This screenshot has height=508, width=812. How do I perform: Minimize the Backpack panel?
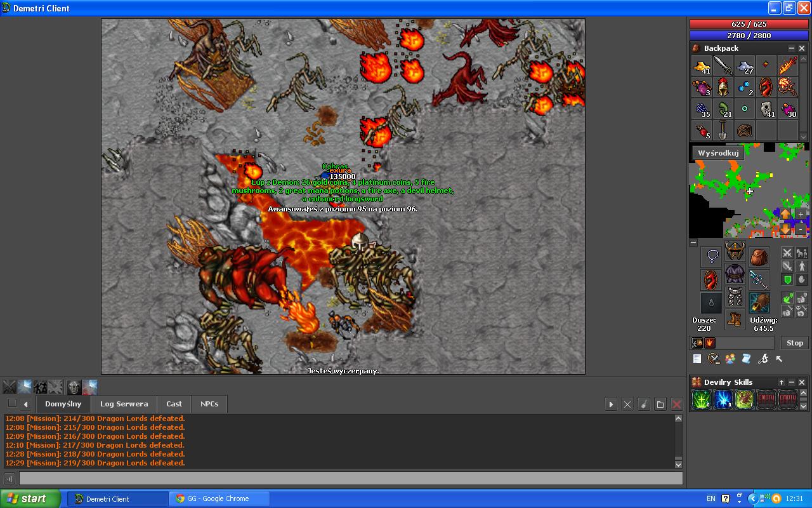(x=792, y=48)
